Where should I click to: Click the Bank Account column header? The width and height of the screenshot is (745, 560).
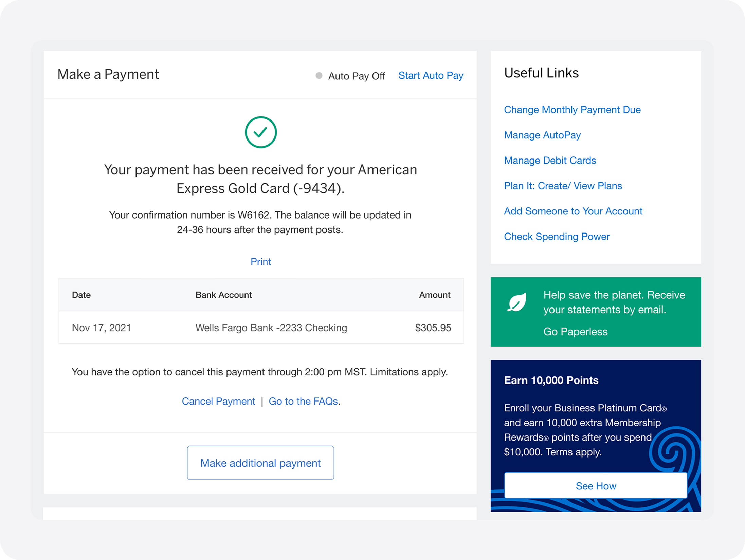tap(223, 295)
